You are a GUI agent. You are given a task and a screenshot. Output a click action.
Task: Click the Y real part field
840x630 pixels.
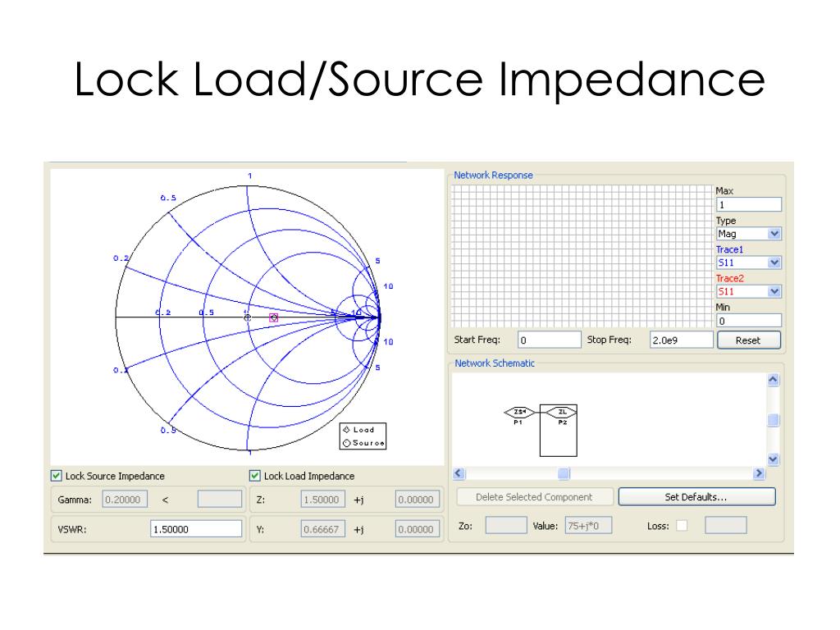click(323, 529)
